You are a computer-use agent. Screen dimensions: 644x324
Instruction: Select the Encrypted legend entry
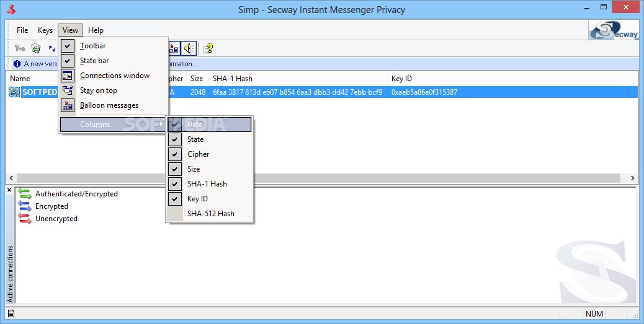(51, 206)
